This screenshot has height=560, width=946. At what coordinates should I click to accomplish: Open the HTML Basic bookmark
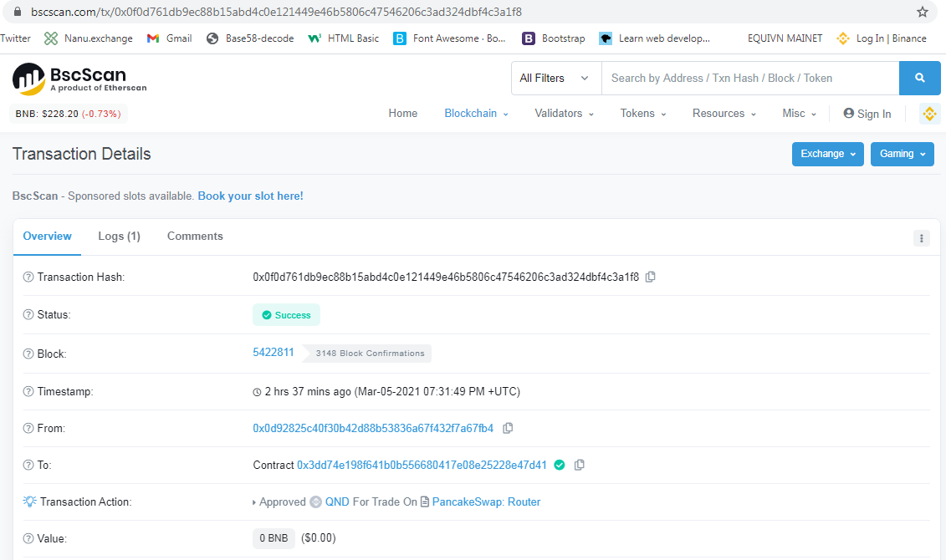pyautogui.click(x=343, y=38)
